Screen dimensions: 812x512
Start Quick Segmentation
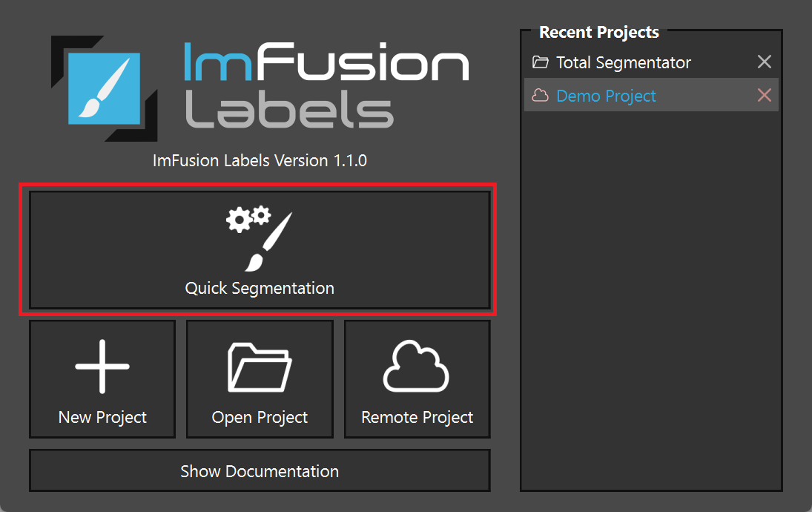click(x=260, y=250)
